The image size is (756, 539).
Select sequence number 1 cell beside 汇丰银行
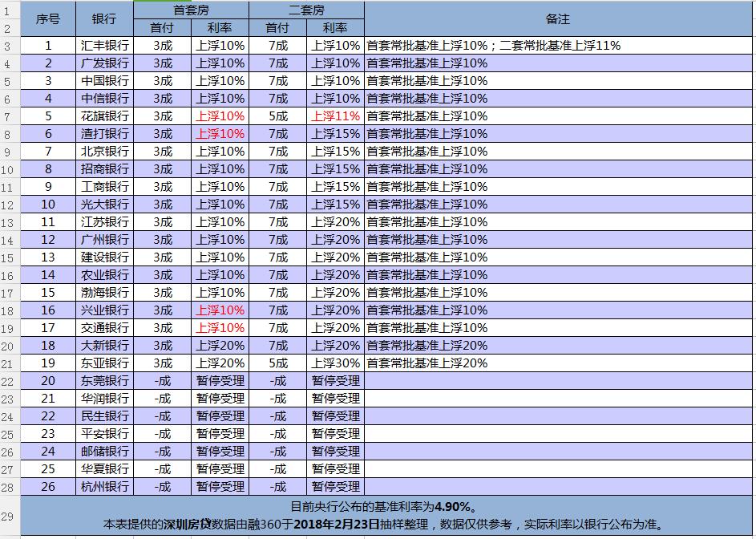coord(48,46)
